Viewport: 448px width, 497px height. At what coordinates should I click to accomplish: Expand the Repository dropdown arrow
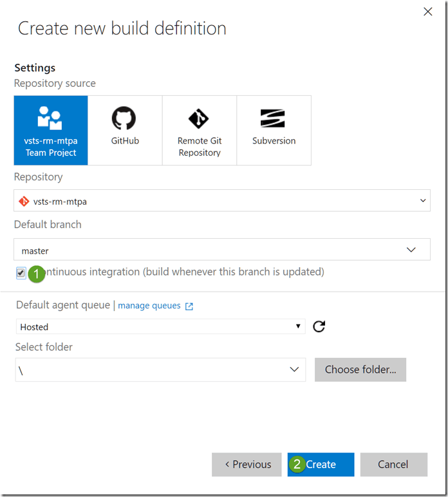[423, 201]
